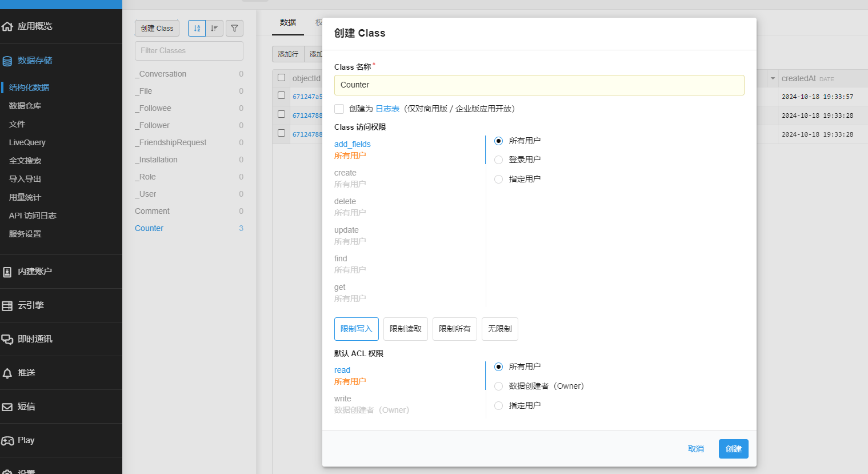The height and width of the screenshot is (474, 868).
Task: Click the sort by row count icon
Action: coord(214,28)
